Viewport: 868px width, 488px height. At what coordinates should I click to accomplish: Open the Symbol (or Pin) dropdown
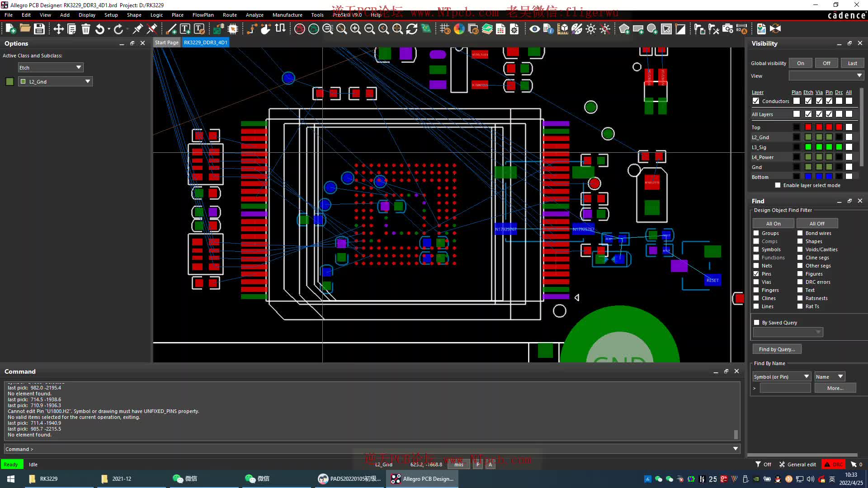pos(782,376)
